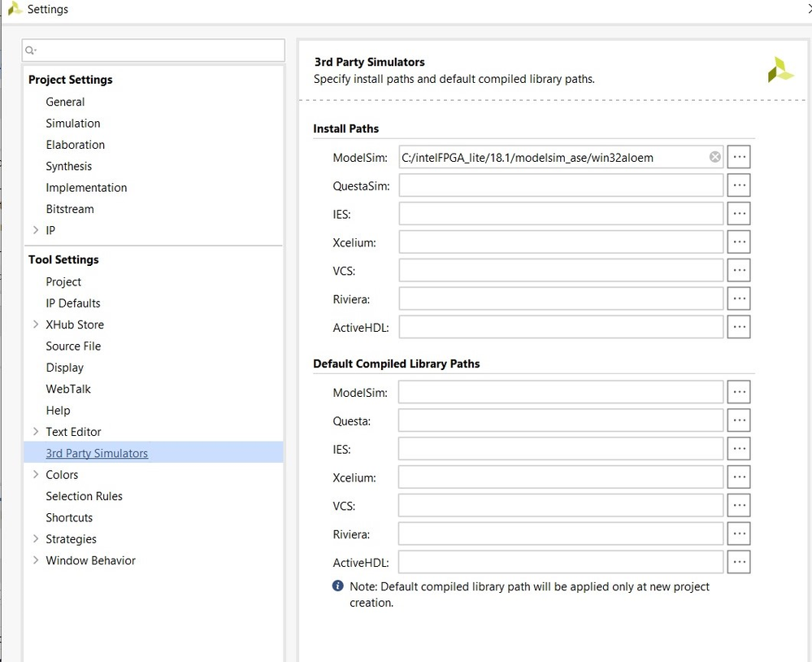Go to the Bitstream settings page

pyautogui.click(x=70, y=209)
